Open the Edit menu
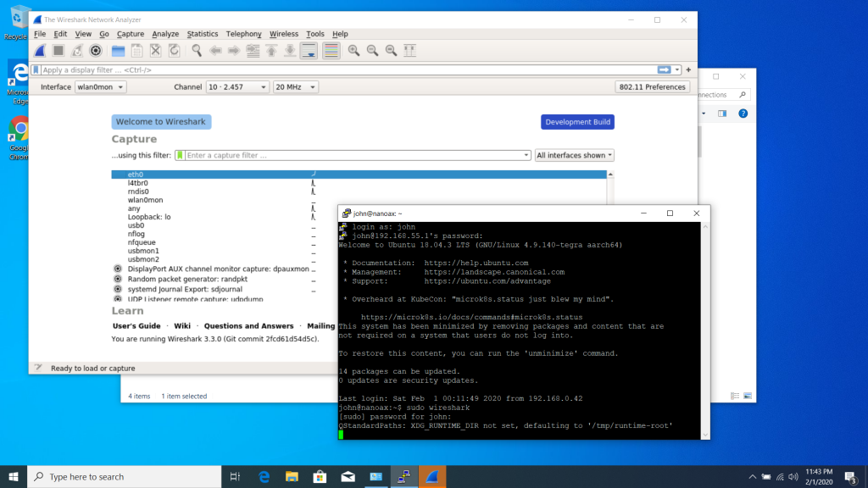The height and width of the screenshot is (488, 868). pyautogui.click(x=60, y=34)
